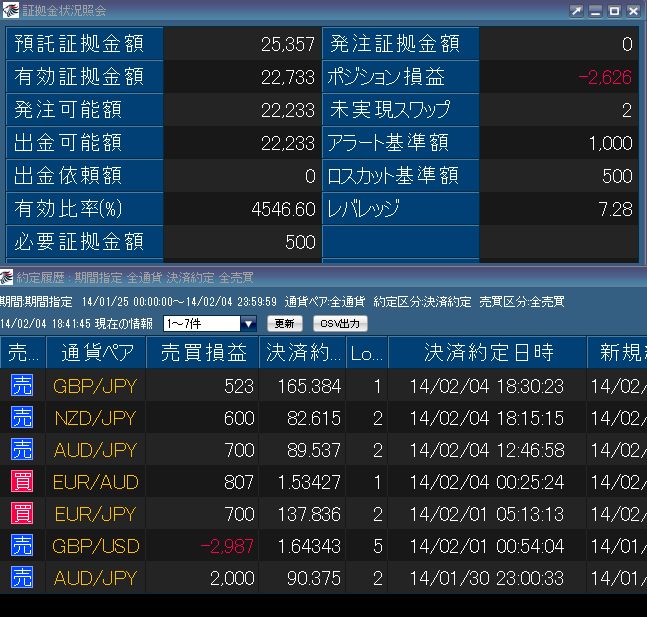
Task: Click the 買 buy icon in EUR/JPY row
Action: pyautogui.click(x=22, y=513)
